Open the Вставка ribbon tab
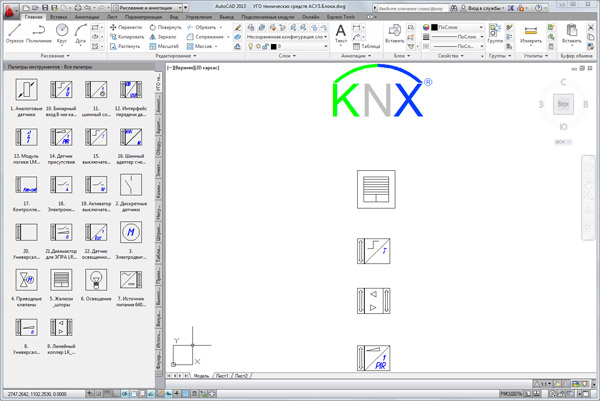Image resolution: width=600 pixels, height=401 pixels. point(58,17)
